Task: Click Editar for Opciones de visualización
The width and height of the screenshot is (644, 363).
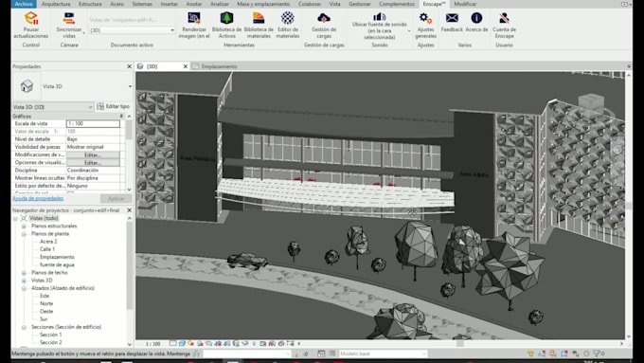Action: [93, 163]
